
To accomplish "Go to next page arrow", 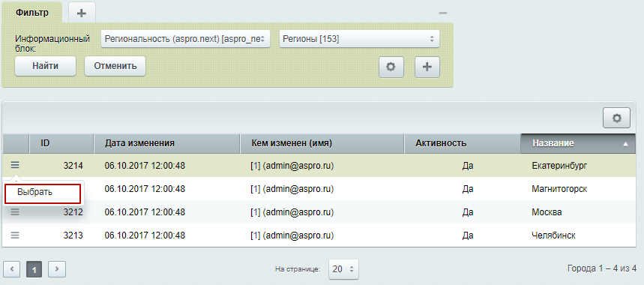I will (57, 269).
